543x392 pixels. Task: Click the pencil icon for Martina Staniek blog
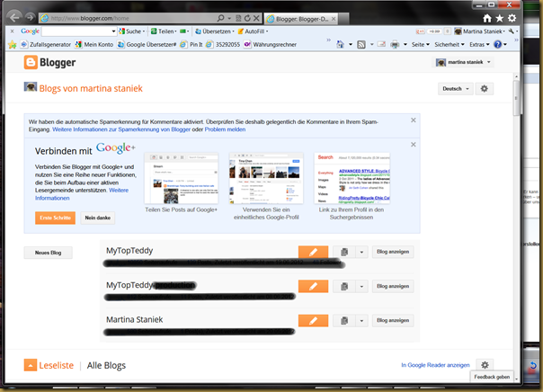tap(313, 321)
